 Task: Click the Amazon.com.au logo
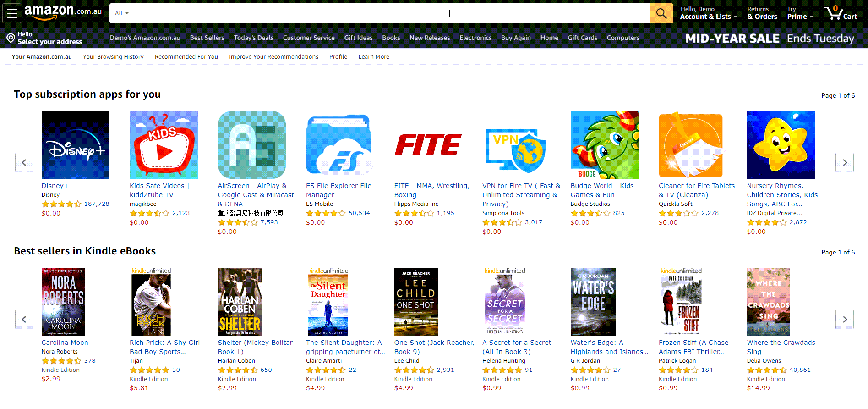(63, 12)
